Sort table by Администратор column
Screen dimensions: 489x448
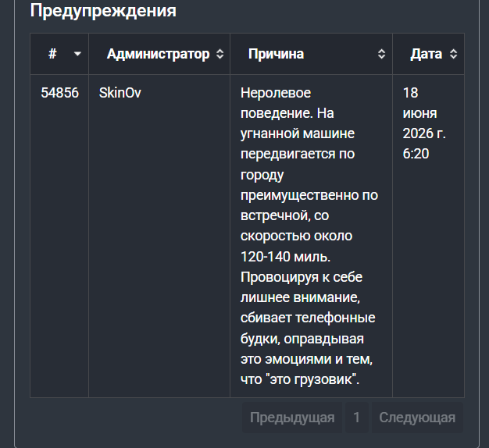click(x=159, y=54)
